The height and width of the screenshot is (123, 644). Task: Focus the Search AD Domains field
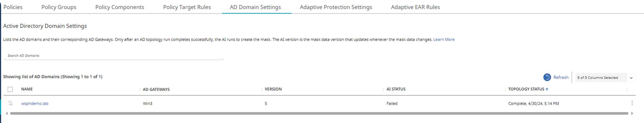(114, 56)
